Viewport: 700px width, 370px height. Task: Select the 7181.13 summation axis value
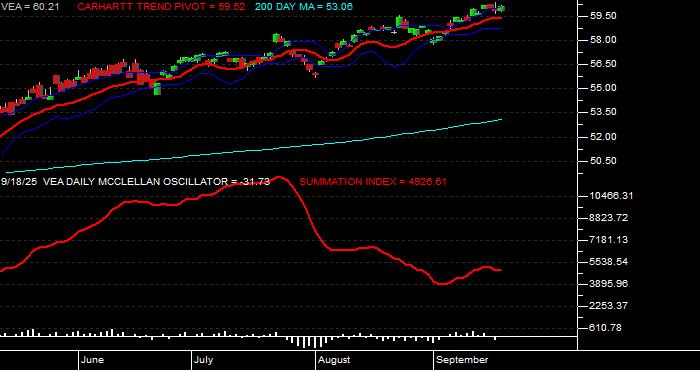[609, 240]
